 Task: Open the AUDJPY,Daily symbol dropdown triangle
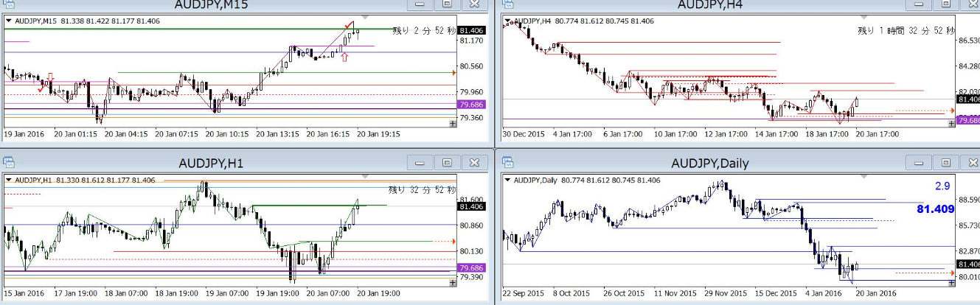(x=507, y=180)
